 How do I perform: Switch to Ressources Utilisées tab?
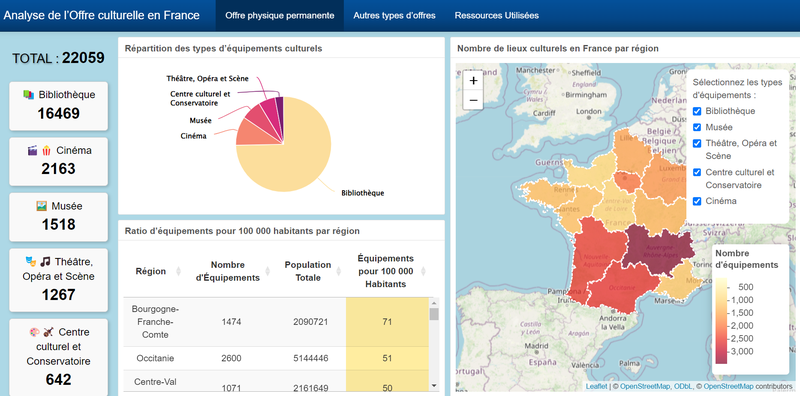(496, 15)
